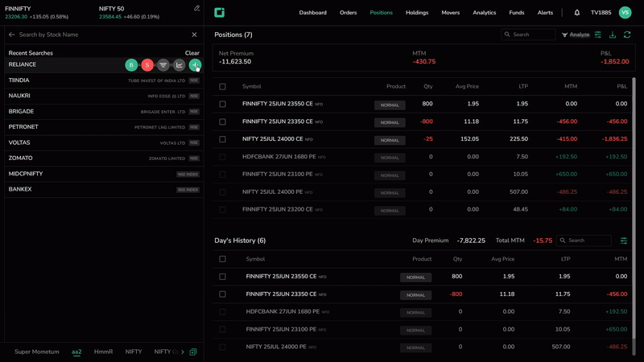This screenshot has height=362, width=644.
Task: Select PETRONET from recent searches
Action: tap(104, 127)
